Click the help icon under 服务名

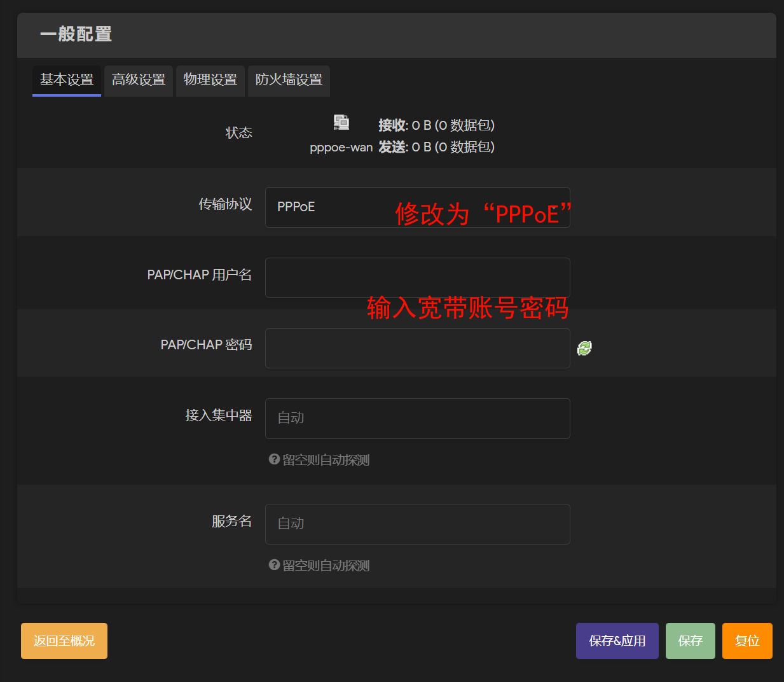point(274,565)
